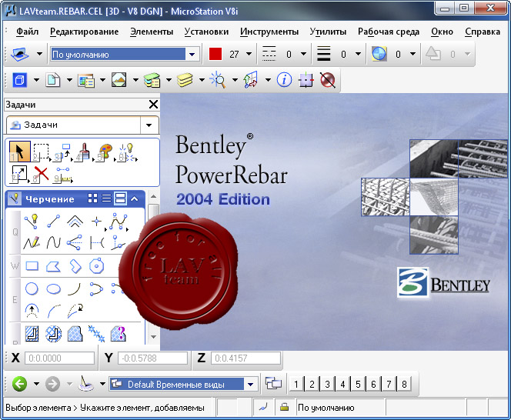511x420 pixels.
Task: Close the Задачи panel
Action: 153,105
